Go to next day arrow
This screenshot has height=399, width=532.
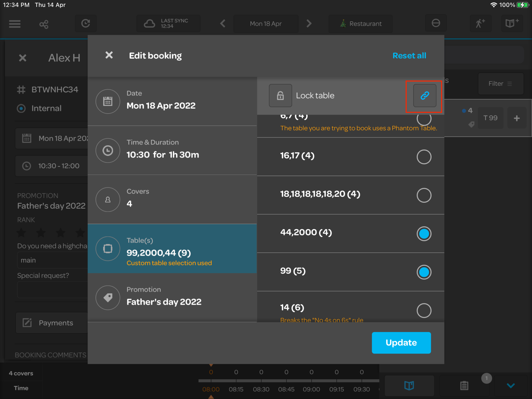309,24
